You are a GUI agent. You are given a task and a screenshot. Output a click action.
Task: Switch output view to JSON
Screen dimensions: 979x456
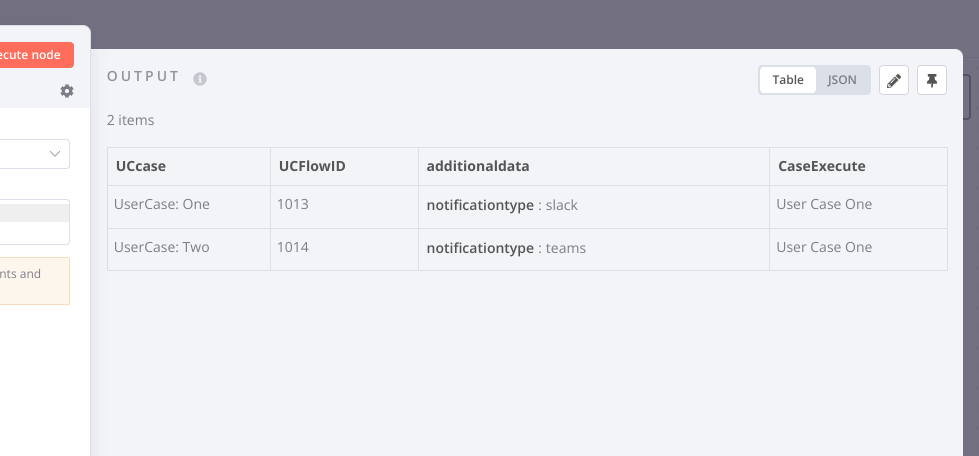coord(842,80)
